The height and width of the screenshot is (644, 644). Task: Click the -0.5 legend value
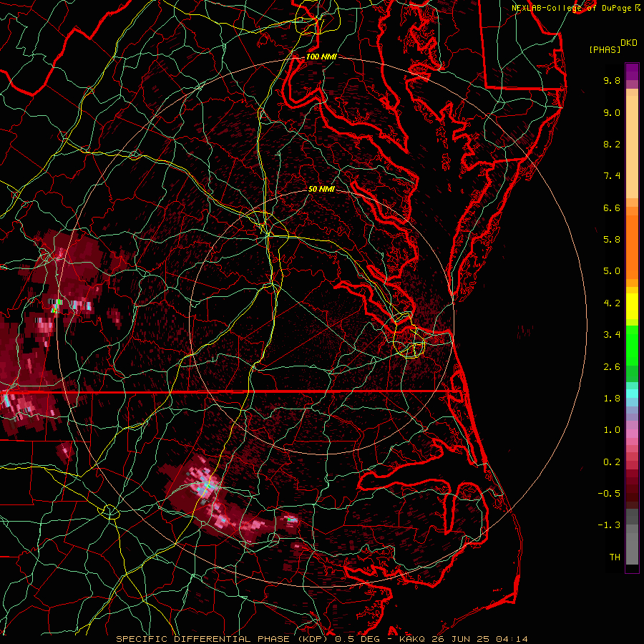609,494
